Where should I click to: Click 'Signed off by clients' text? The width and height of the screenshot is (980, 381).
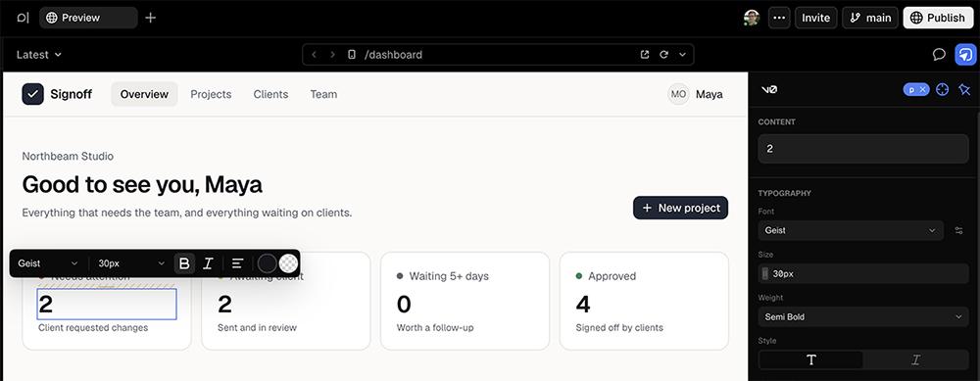point(619,327)
